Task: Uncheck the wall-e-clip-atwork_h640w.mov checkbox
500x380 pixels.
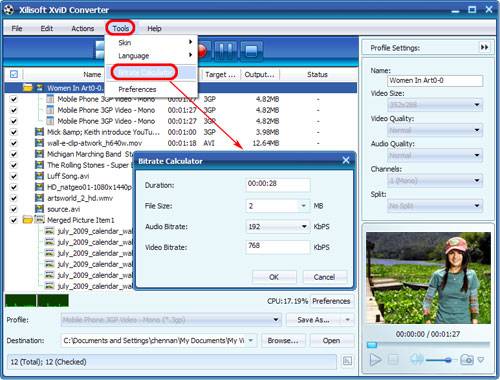Action: click(14, 143)
